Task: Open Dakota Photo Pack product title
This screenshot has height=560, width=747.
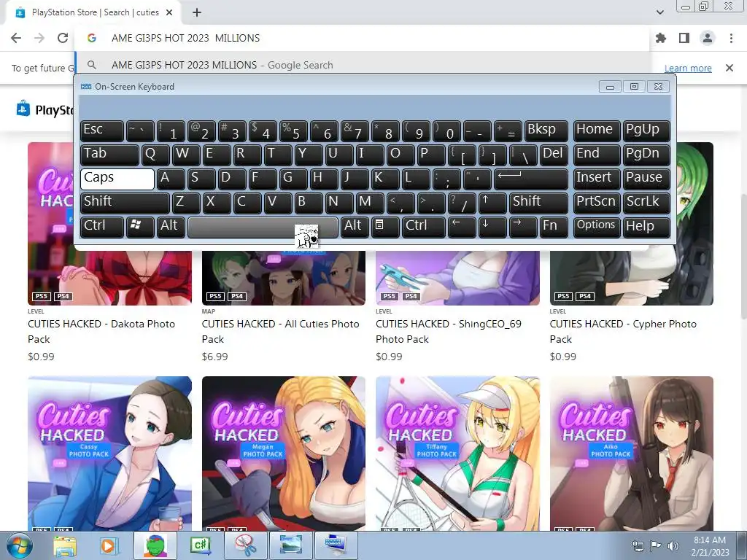Action: click(101, 332)
